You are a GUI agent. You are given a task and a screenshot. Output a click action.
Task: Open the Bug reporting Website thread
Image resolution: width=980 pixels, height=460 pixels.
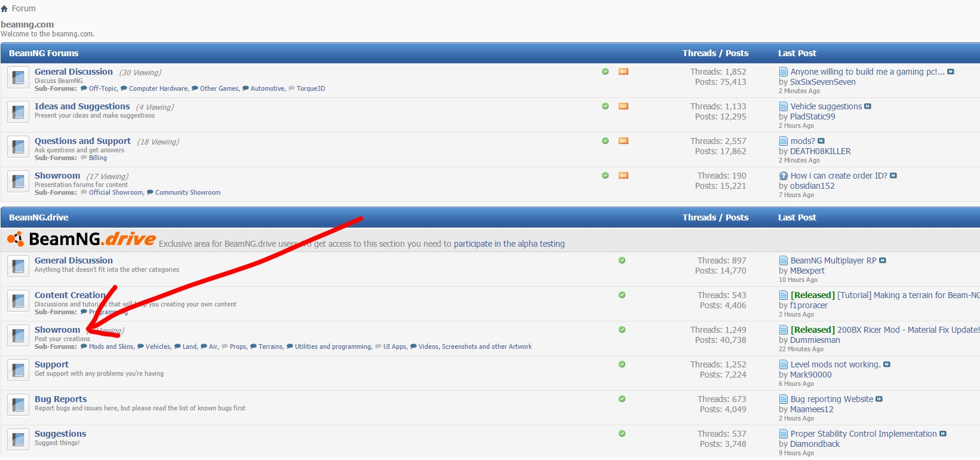pyautogui.click(x=832, y=399)
